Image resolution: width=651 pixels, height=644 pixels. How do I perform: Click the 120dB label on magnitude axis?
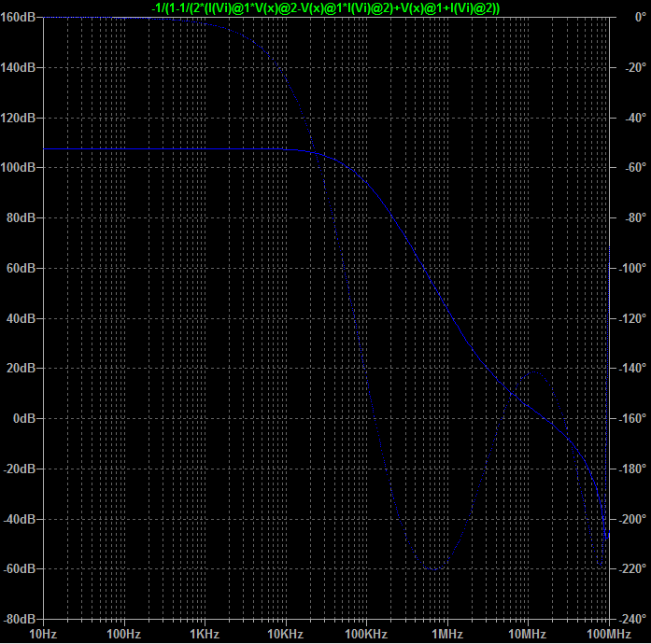click(18, 118)
